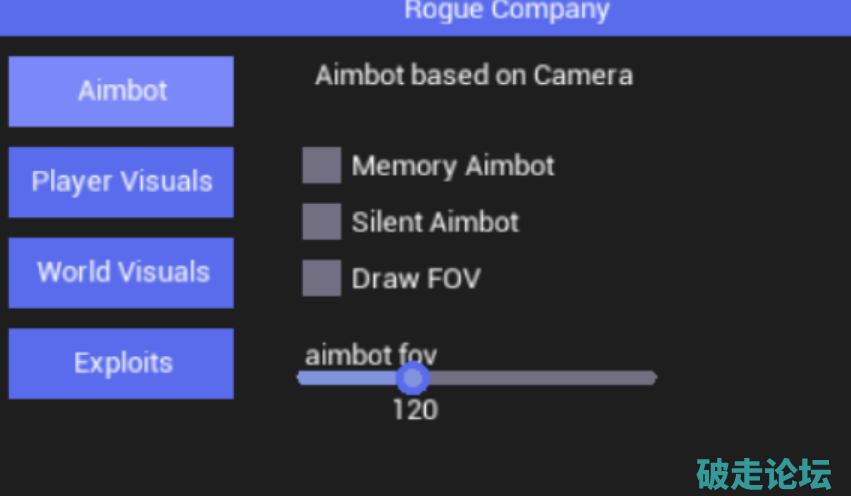
Task: Select the World Visuals tab
Action: click(121, 272)
